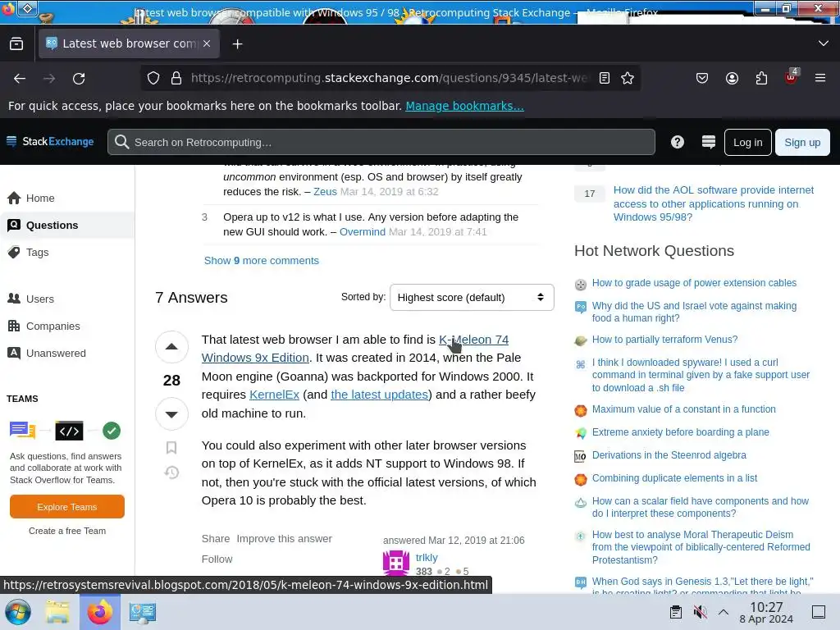Open the Firefox account icon
This screenshot has height=630, width=840.
(x=732, y=79)
